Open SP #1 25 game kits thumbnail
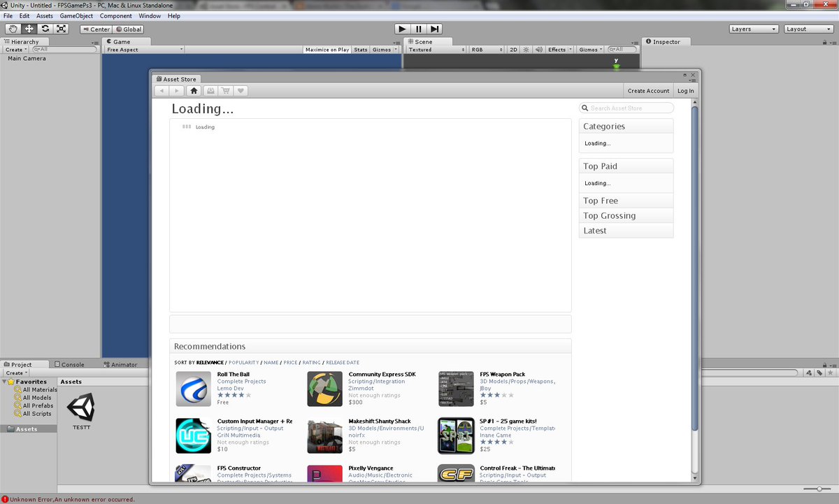 pyautogui.click(x=456, y=436)
